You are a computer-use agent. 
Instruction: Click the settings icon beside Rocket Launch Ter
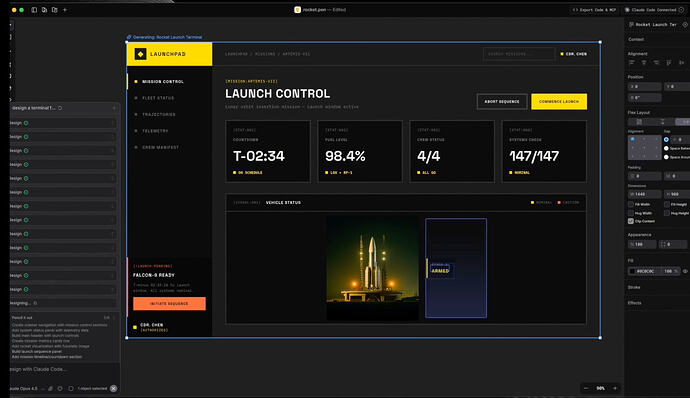click(685, 25)
